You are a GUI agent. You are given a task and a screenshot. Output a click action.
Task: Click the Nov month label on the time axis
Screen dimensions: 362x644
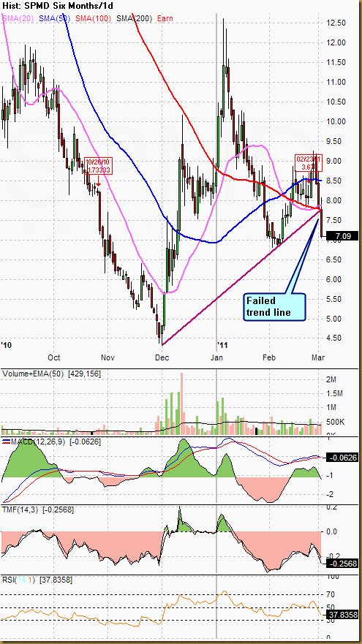click(x=108, y=357)
